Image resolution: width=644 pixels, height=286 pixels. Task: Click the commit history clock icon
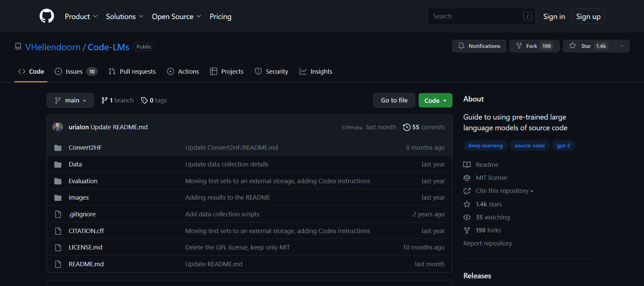point(407,127)
